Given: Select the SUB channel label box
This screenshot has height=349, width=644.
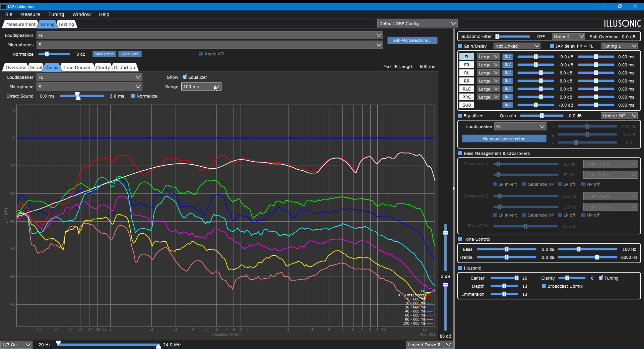Looking at the screenshot, I should (x=466, y=105).
